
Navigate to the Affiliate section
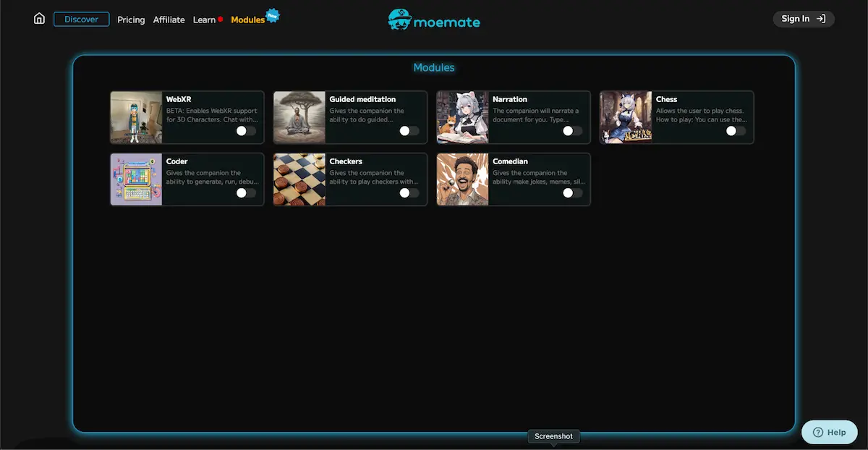169,20
